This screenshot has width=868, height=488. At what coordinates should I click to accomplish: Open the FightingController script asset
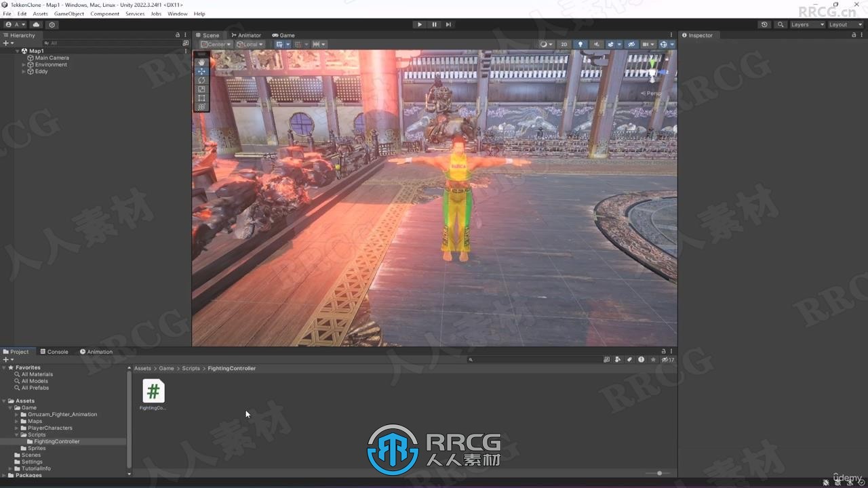click(x=153, y=394)
